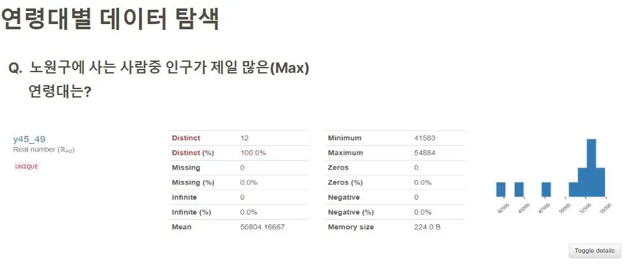
Task: Click the Memory size value 224.0 B
Action: pyautogui.click(x=427, y=227)
